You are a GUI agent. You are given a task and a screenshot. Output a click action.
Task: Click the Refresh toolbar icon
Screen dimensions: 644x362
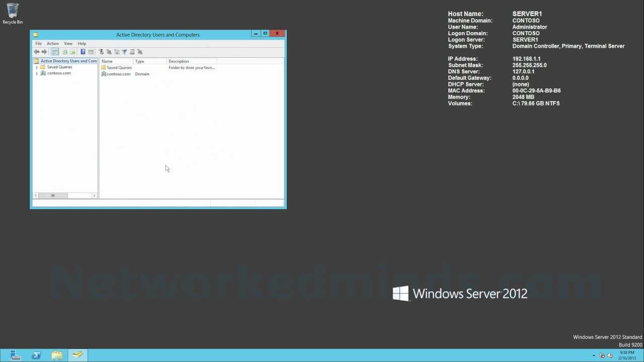[x=65, y=52]
